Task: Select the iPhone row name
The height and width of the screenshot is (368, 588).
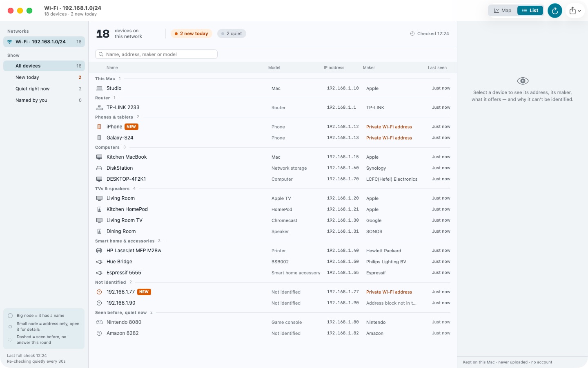Action: point(114,127)
